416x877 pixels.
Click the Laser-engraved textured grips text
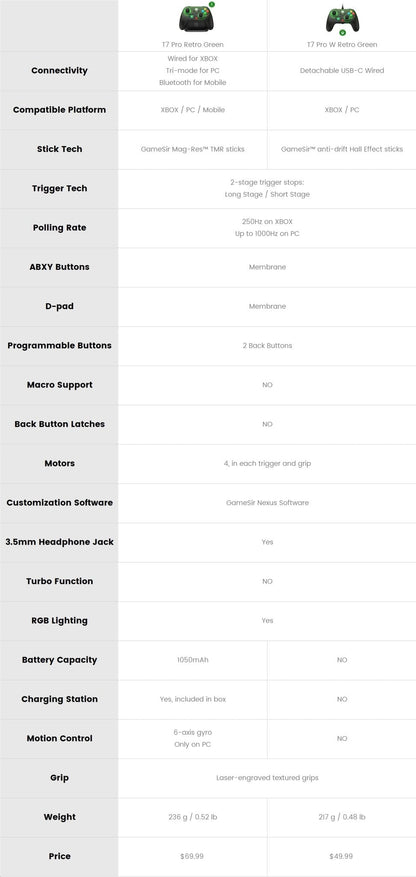coord(267,778)
